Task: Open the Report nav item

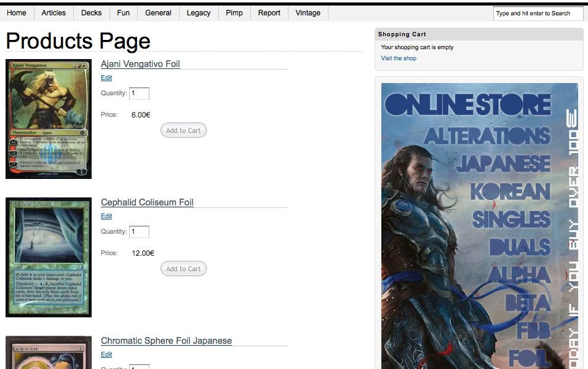Action: (269, 13)
